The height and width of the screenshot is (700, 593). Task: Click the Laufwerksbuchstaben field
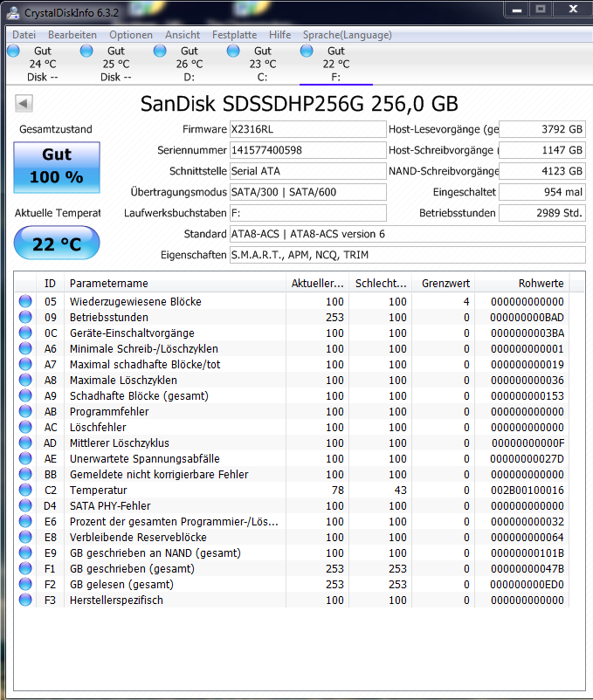point(308,213)
